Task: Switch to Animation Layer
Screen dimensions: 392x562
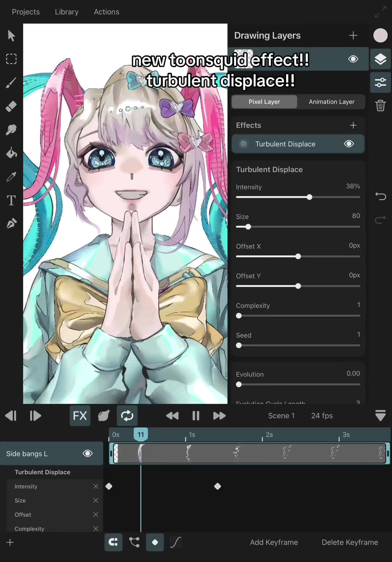Action: click(x=331, y=102)
